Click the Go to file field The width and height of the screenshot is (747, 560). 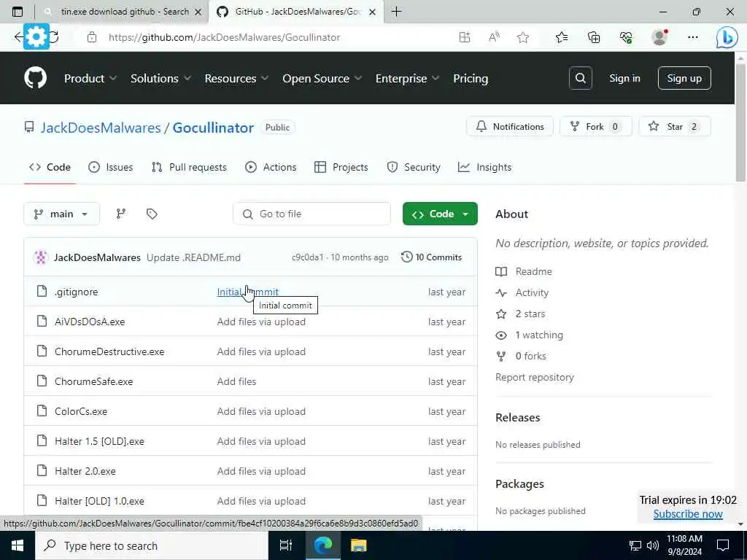point(311,214)
